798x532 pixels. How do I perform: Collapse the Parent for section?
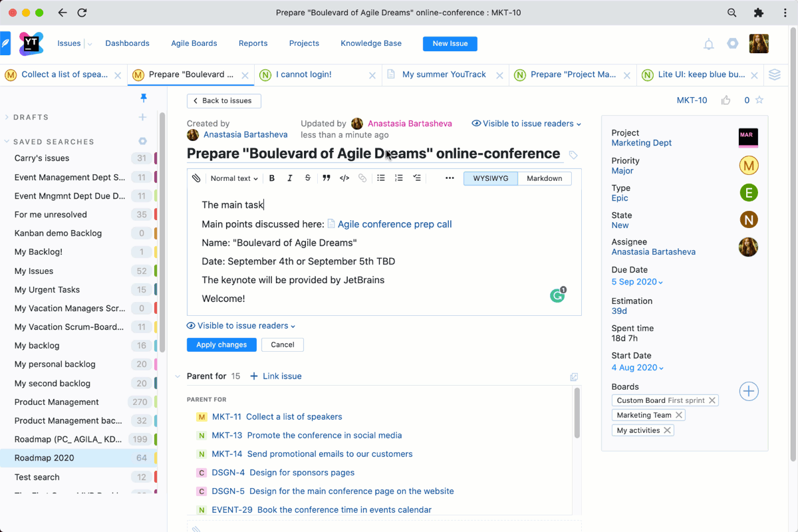[178, 376]
